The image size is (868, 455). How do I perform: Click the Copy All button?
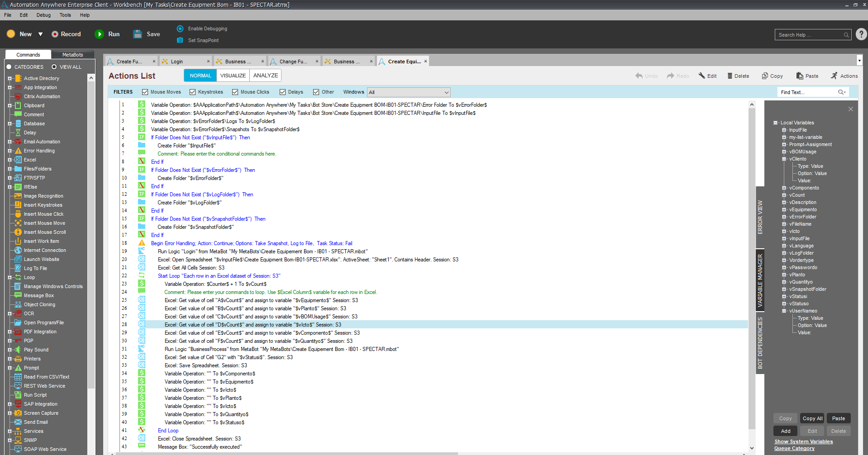812,418
